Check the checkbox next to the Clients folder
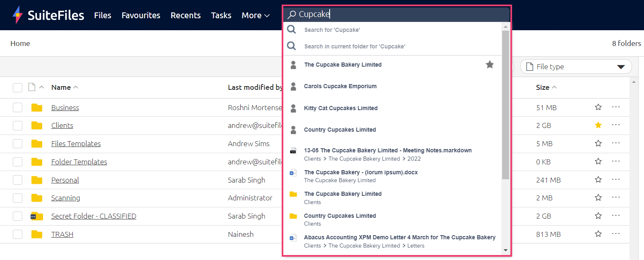644x260 pixels. click(17, 125)
